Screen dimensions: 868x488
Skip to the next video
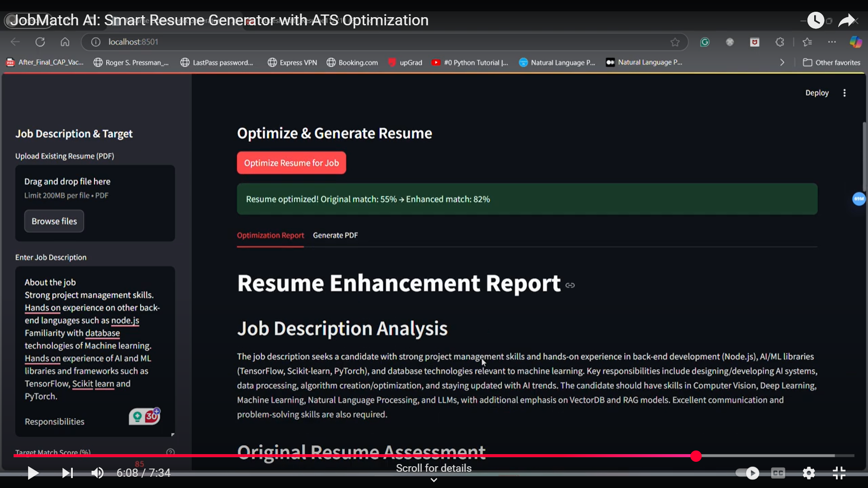point(67,473)
